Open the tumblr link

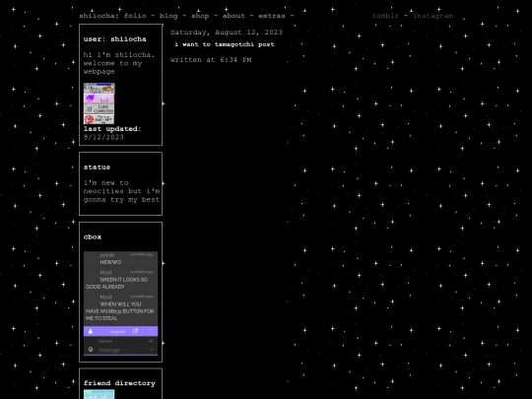(x=385, y=16)
